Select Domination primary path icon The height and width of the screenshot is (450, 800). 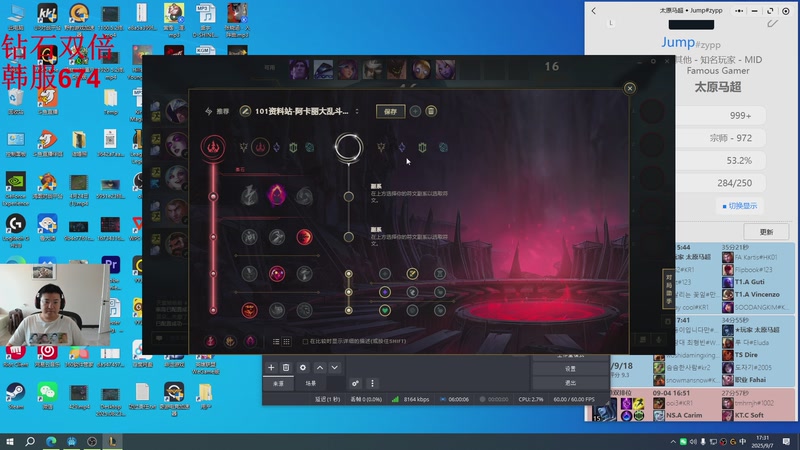point(260,147)
